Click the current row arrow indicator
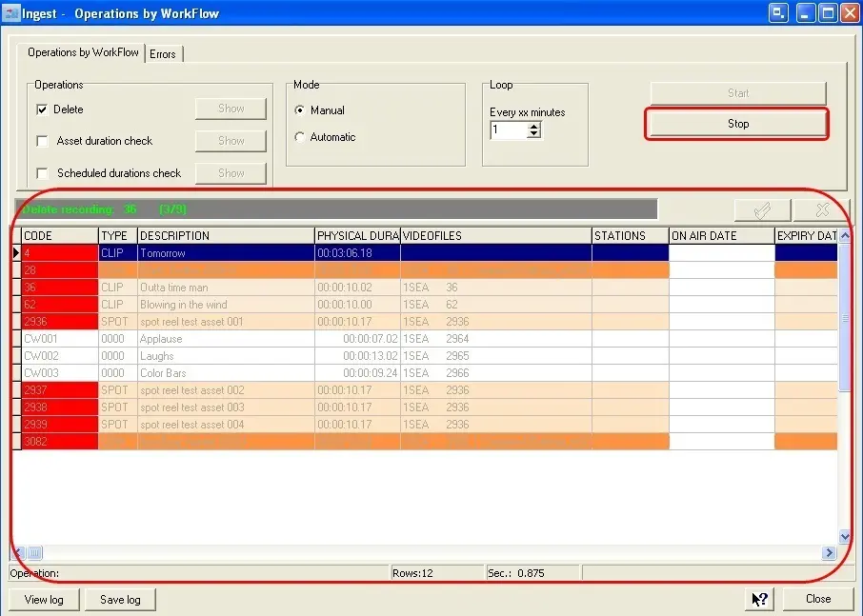The height and width of the screenshot is (616, 863). coord(15,253)
